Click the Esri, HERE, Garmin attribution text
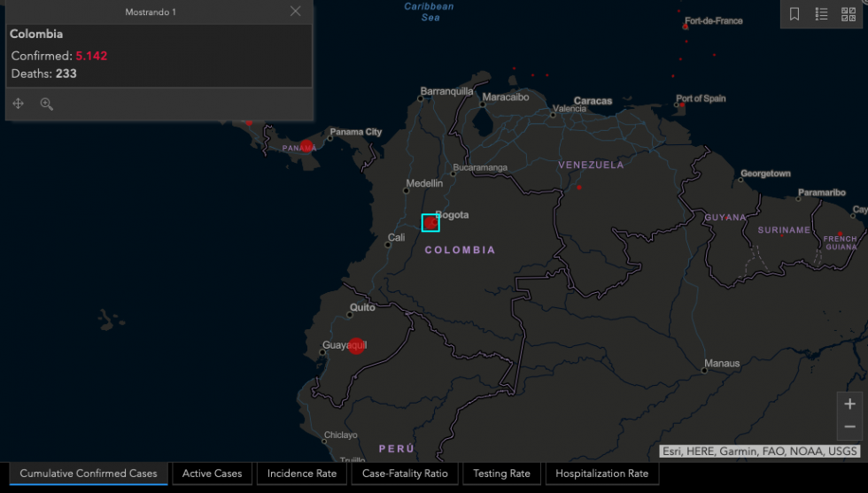Image resolution: width=868 pixels, height=493 pixels. pyautogui.click(x=760, y=451)
